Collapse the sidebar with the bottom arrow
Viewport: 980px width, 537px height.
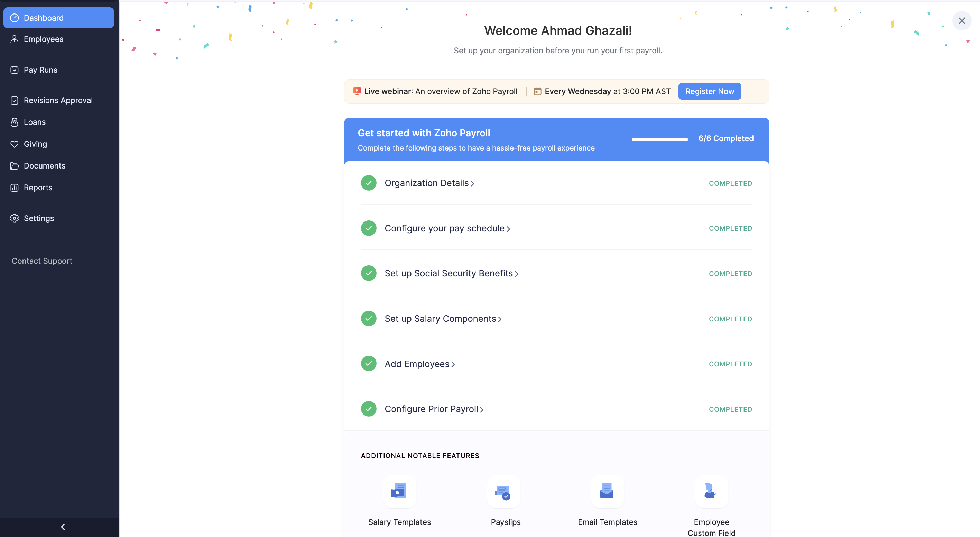click(x=63, y=527)
